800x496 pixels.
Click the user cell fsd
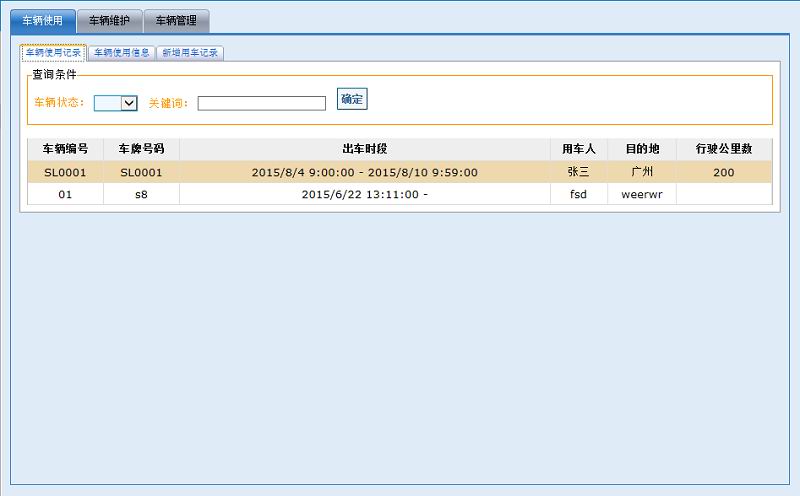click(x=579, y=194)
